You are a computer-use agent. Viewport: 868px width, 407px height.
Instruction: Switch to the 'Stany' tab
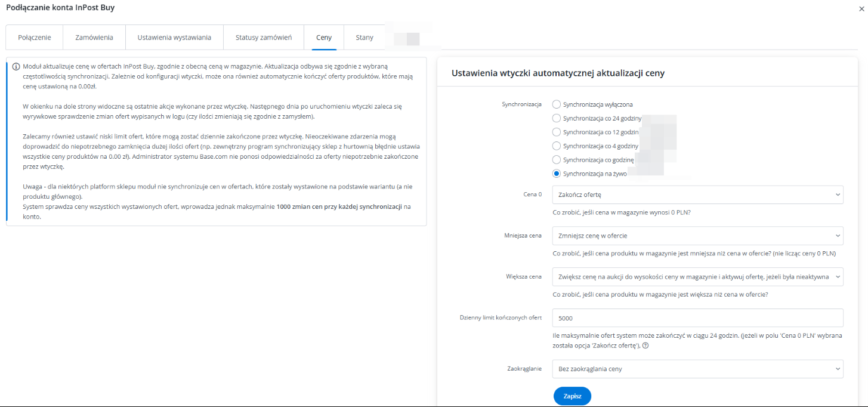(365, 38)
